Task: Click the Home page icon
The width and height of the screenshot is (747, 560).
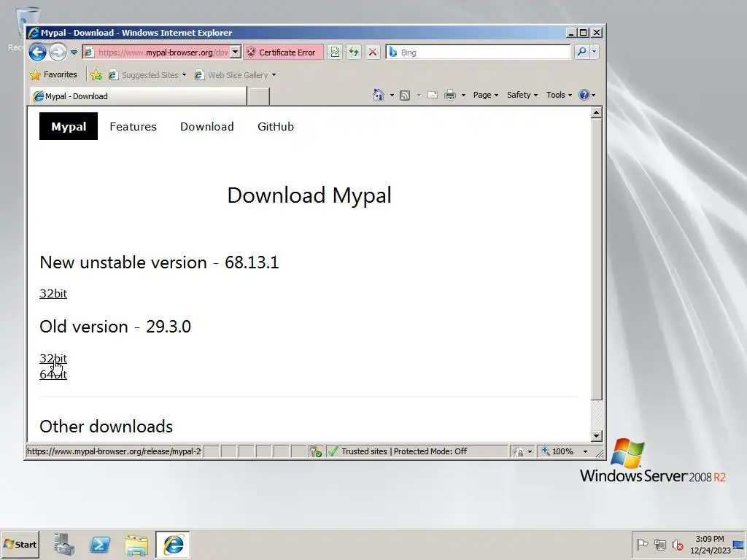Action: [379, 95]
